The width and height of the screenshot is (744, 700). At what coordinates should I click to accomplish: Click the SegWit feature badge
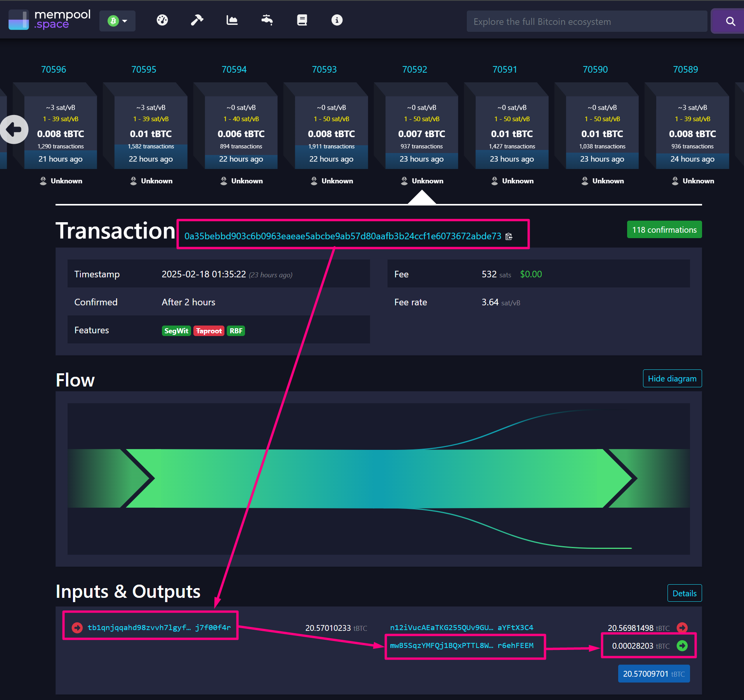pyautogui.click(x=176, y=331)
